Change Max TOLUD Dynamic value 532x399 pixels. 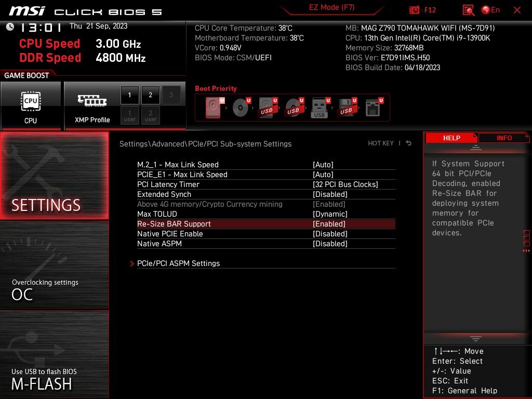tap(330, 214)
